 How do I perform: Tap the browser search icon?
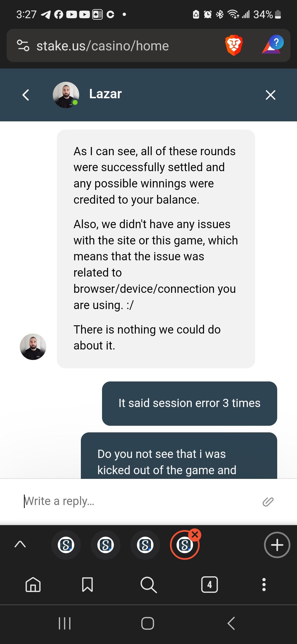[x=148, y=584]
